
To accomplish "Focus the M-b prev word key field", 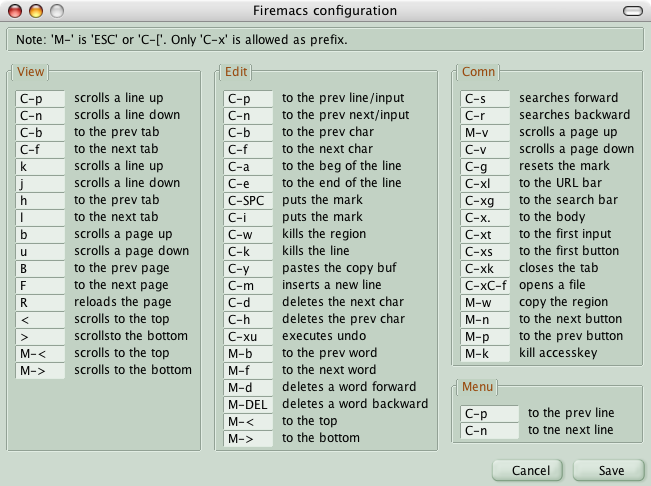I will (x=248, y=354).
